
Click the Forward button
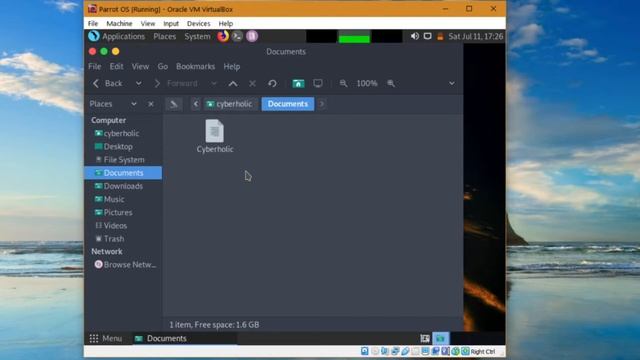pos(176,84)
